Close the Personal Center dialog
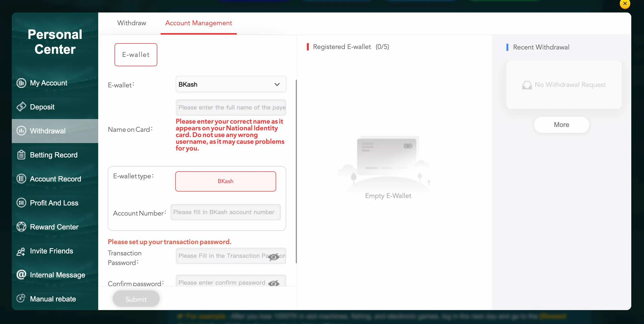The height and width of the screenshot is (324, 644). point(625,4)
